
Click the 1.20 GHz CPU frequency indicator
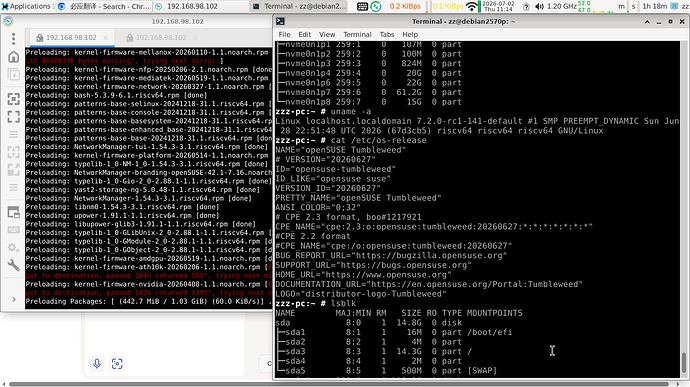tap(562, 6)
